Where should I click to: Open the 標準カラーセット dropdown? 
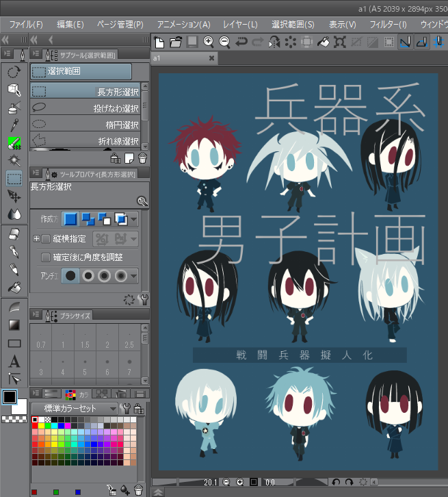click(75, 409)
